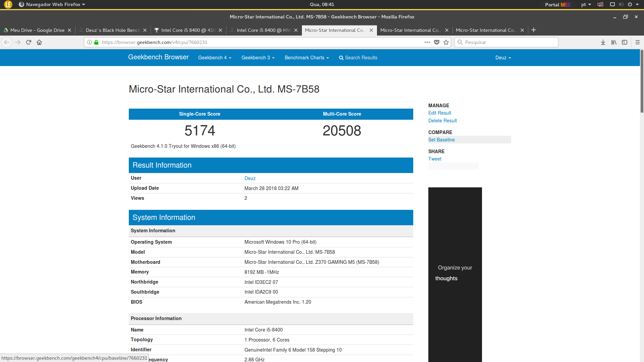
Task: Open the Library bookmarks icon
Action: [x=614, y=42]
